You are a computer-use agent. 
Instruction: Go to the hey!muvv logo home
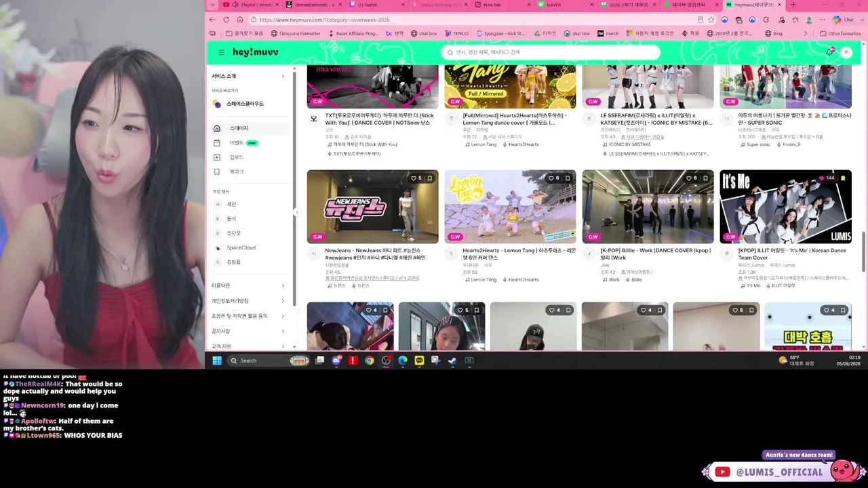[256, 52]
